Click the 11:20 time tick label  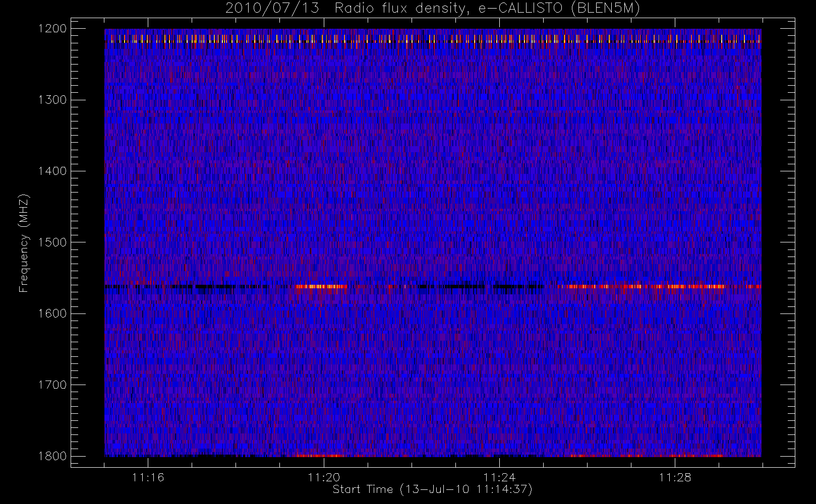(324, 477)
